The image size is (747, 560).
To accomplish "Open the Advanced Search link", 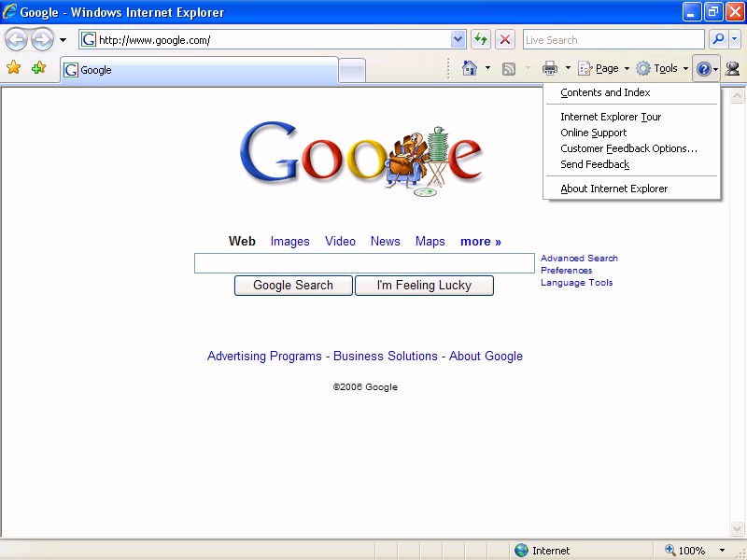I will (x=579, y=259).
